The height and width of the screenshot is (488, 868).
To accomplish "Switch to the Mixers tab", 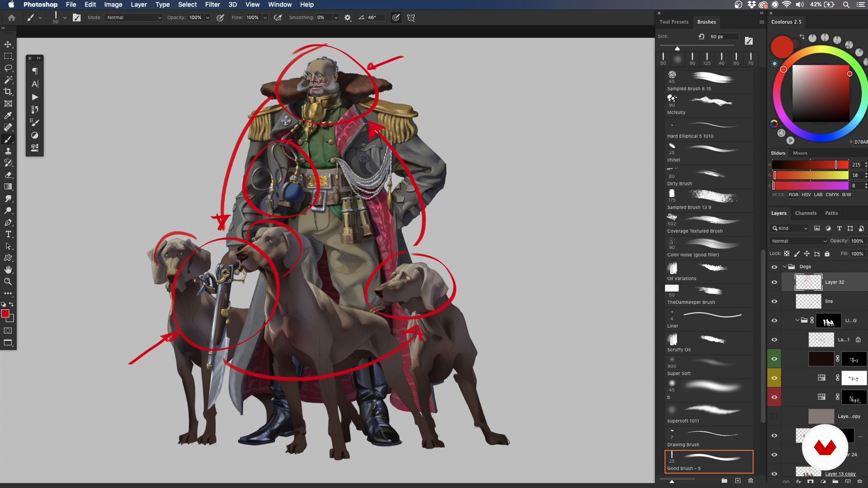I will click(x=800, y=153).
